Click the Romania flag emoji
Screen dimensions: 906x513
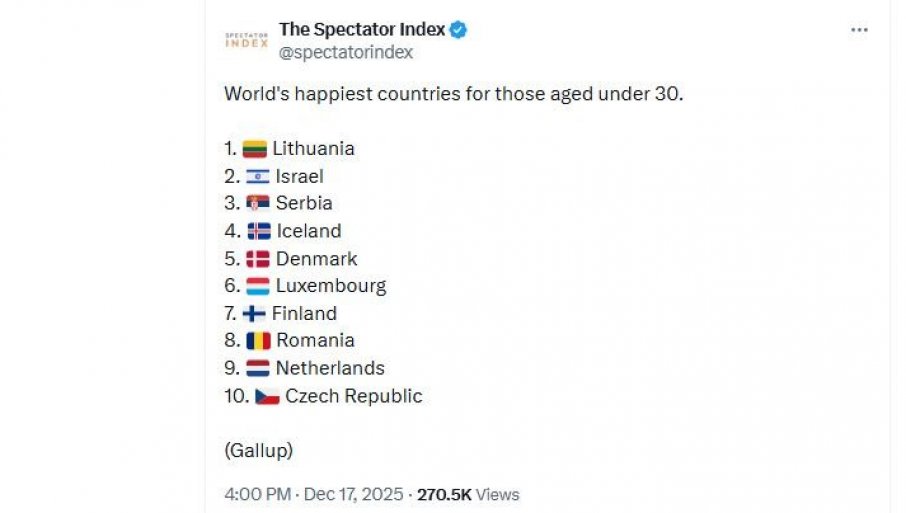click(x=258, y=341)
